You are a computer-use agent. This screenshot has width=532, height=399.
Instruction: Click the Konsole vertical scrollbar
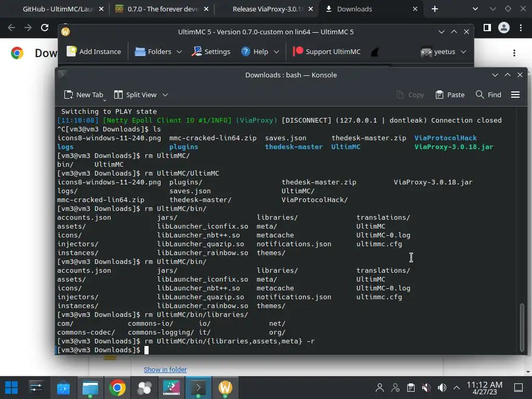(522, 327)
